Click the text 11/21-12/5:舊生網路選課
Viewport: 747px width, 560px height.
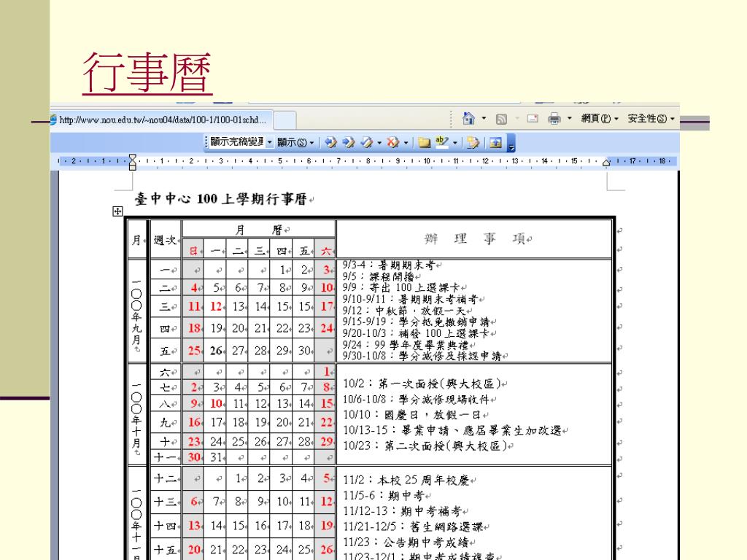[x=413, y=526]
